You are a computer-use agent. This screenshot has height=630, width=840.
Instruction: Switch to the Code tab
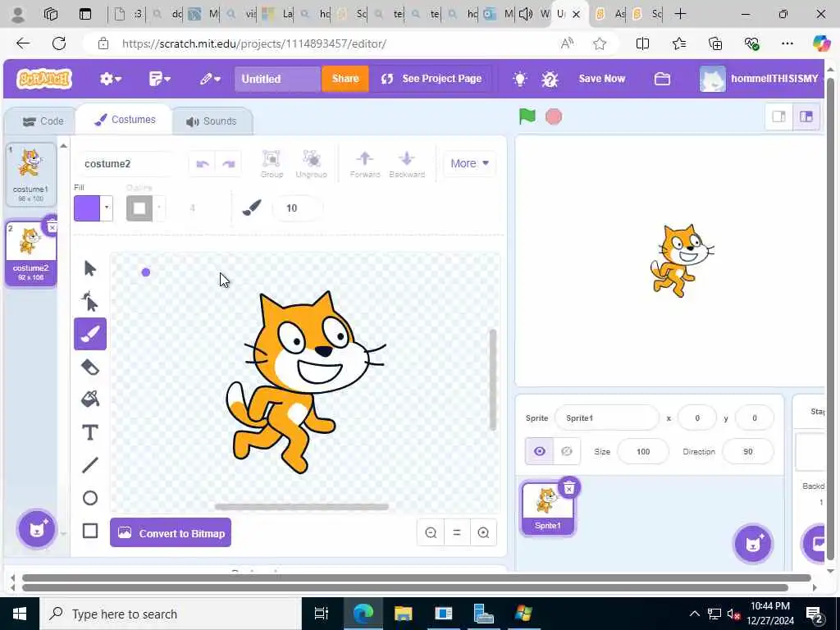(x=43, y=121)
